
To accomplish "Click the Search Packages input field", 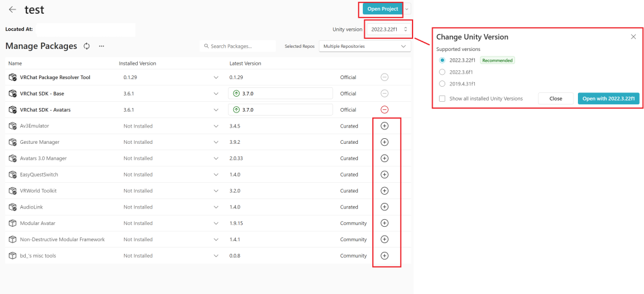I will pos(239,46).
